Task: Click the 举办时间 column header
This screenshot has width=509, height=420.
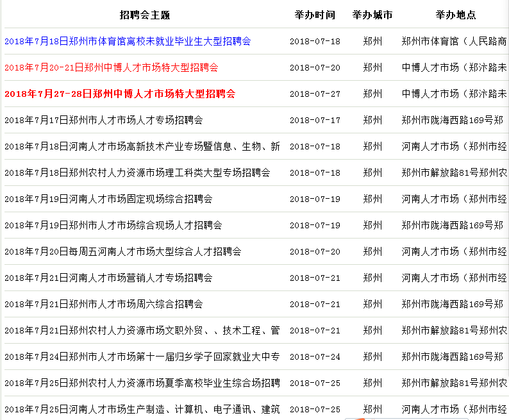Action: (315, 15)
